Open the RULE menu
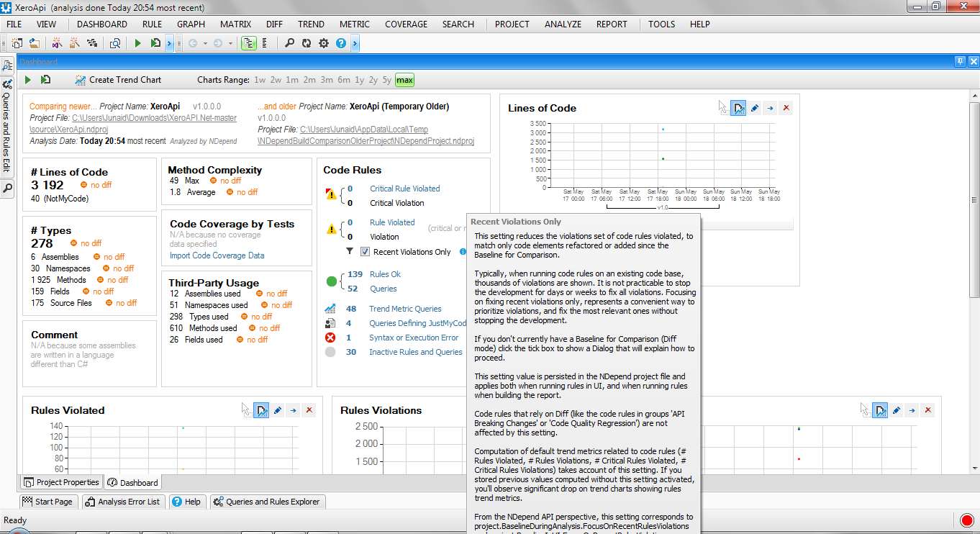The image size is (980, 534). click(152, 24)
